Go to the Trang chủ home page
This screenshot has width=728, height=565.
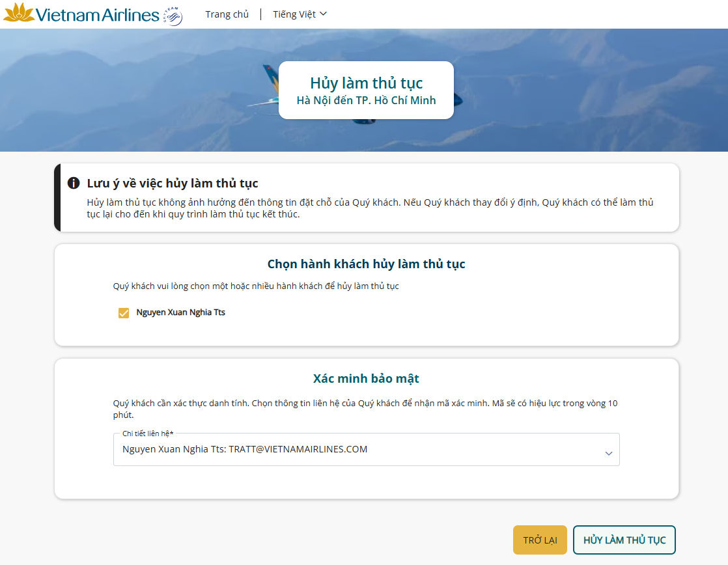point(227,14)
